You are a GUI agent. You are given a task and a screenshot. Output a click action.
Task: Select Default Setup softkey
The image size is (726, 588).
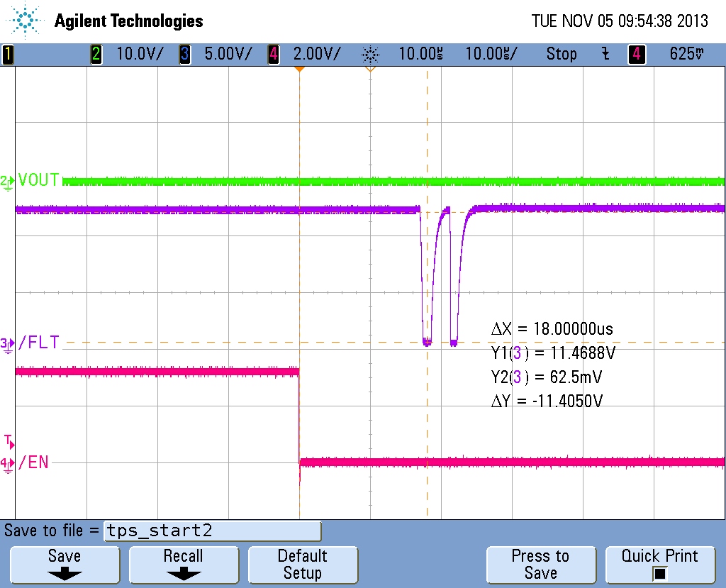coord(303,565)
